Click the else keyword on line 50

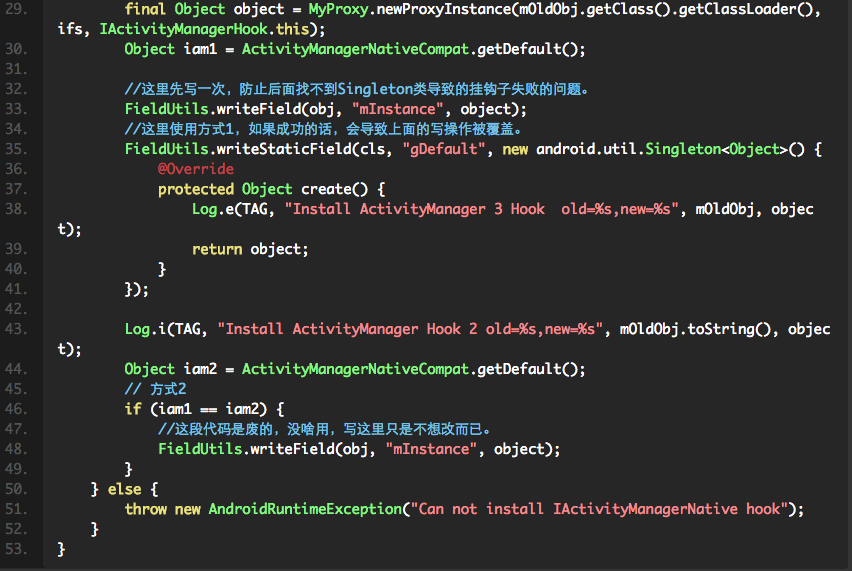tap(124, 490)
